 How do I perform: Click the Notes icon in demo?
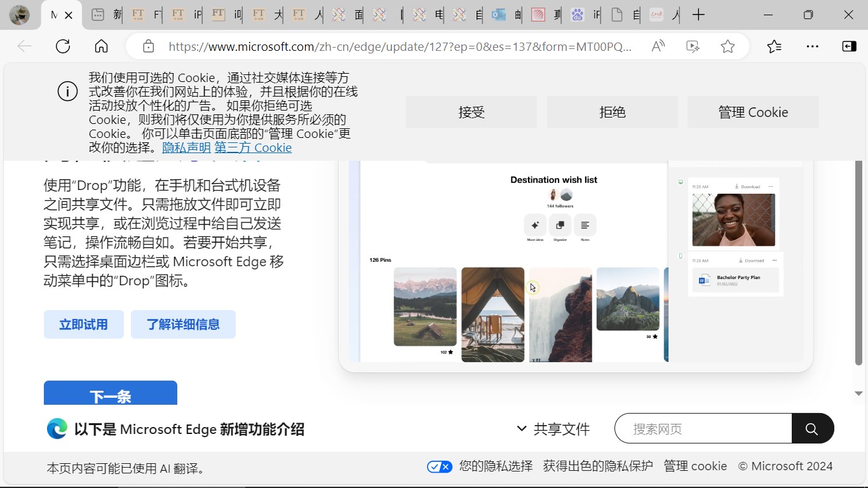pyautogui.click(x=585, y=225)
